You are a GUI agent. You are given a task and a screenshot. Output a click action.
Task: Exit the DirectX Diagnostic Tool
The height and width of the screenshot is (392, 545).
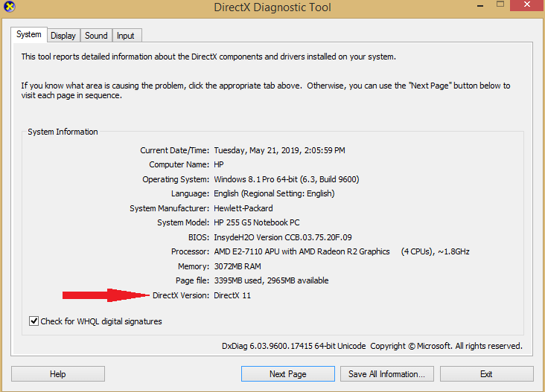[x=487, y=374]
